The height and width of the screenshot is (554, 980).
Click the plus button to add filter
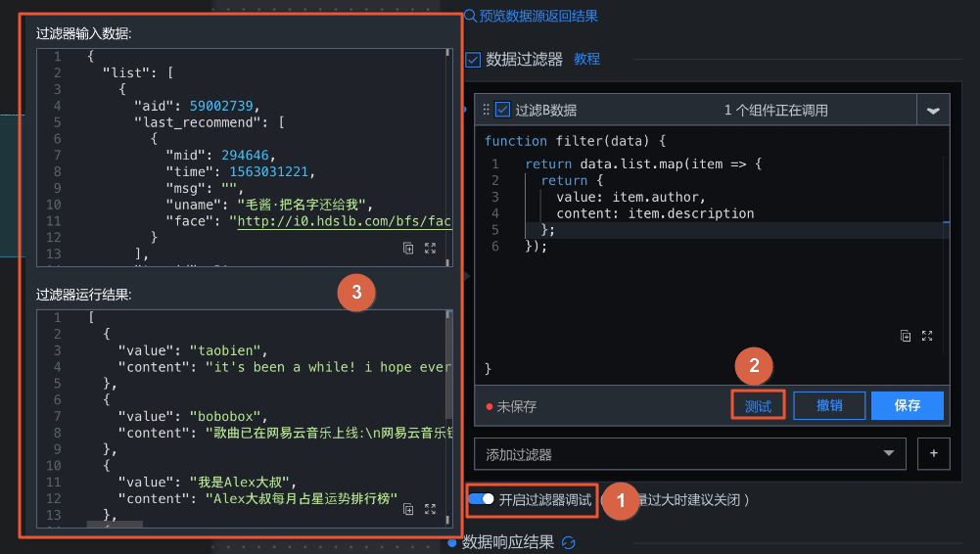[934, 454]
